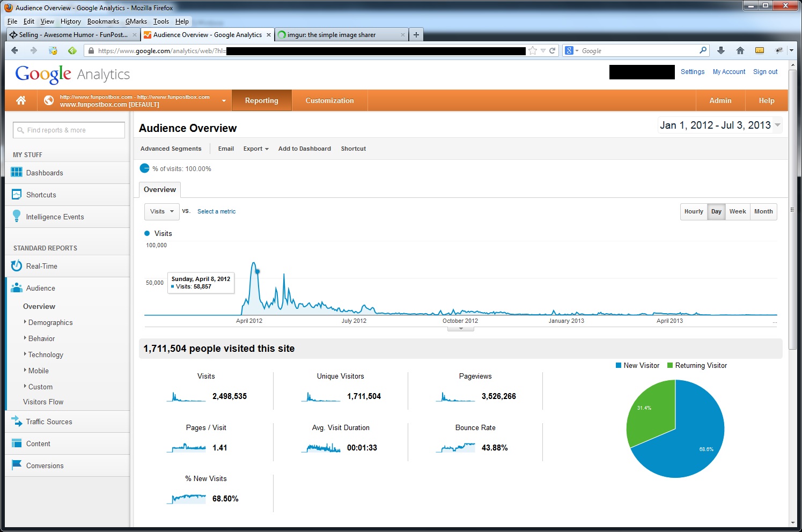Open the Firefox History menu
The width and height of the screenshot is (802, 532).
(70, 21)
